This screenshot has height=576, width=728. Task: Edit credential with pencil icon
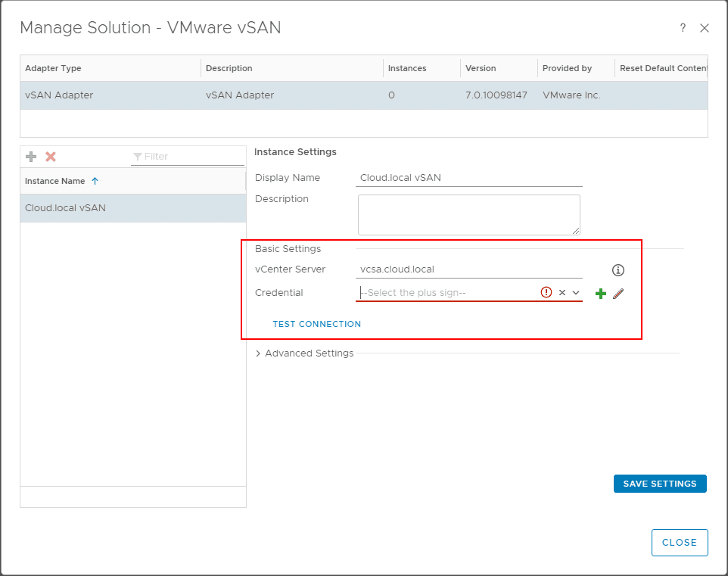(x=618, y=294)
